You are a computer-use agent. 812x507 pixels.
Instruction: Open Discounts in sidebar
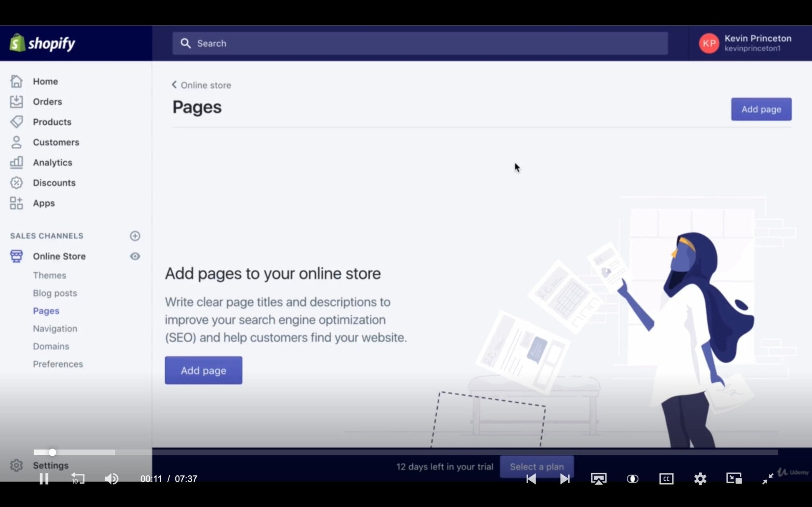54,183
